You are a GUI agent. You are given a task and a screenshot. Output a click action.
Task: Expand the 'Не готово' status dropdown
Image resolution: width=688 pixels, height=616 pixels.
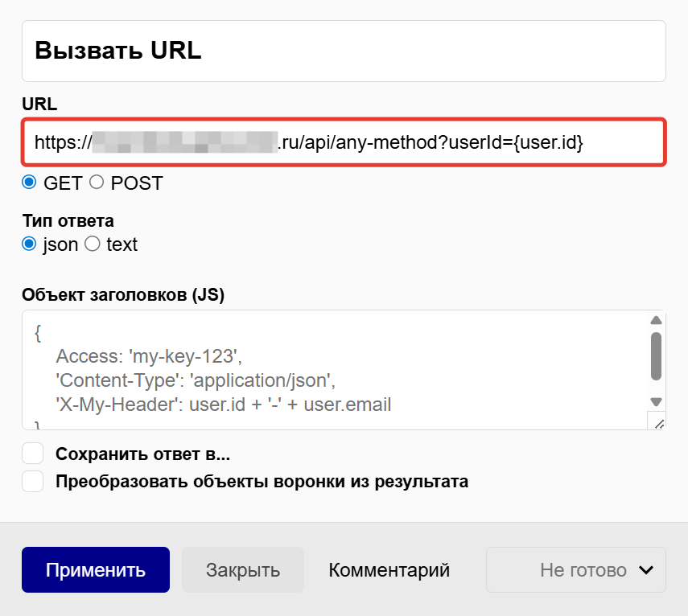(575, 570)
